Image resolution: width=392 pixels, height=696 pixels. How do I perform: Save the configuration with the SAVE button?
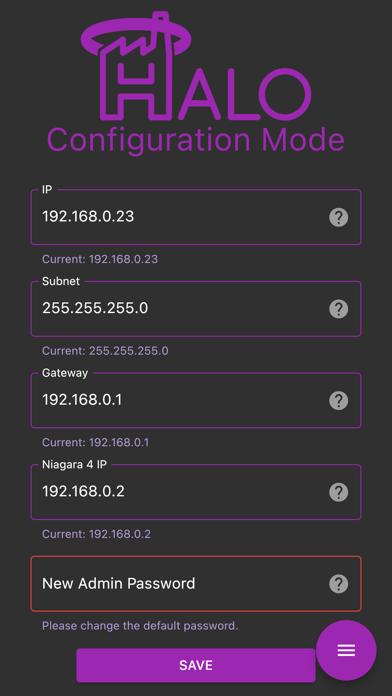point(196,665)
